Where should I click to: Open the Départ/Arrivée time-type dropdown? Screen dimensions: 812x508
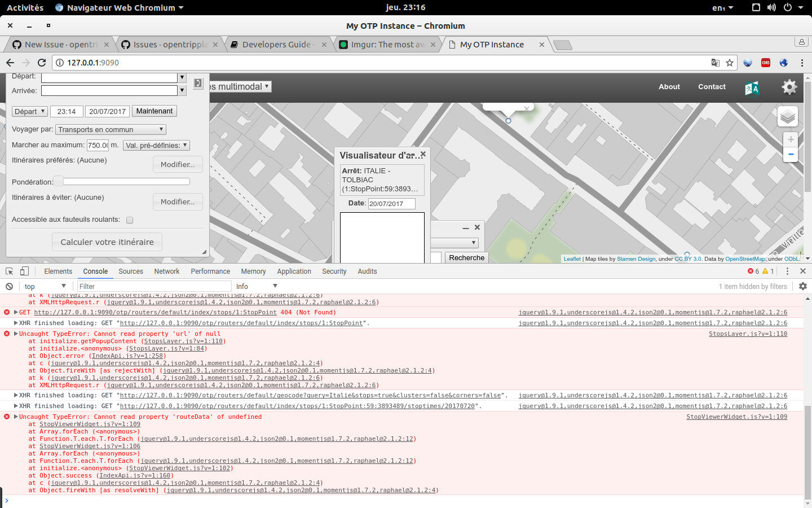tap(30, 112)
